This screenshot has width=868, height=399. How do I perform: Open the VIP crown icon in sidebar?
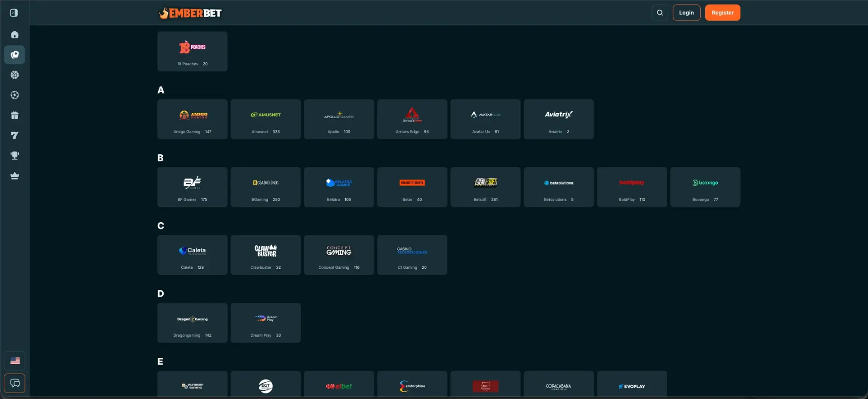(14, 176)
